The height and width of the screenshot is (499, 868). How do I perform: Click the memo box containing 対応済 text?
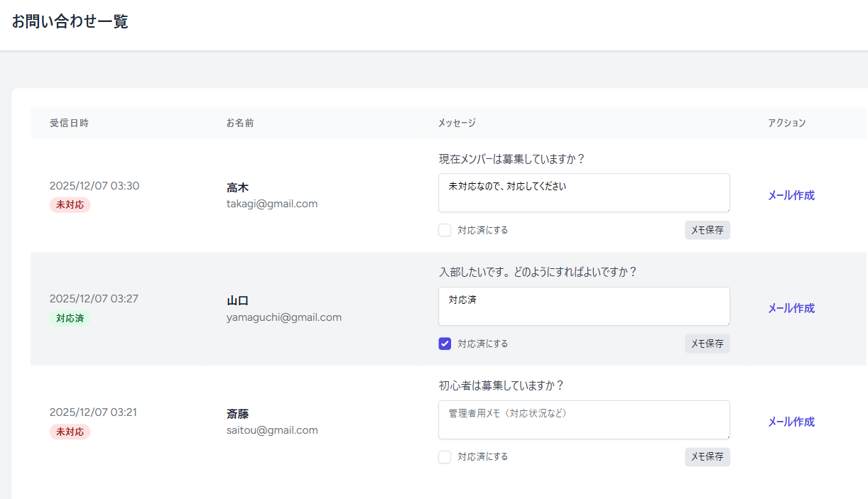583,306
